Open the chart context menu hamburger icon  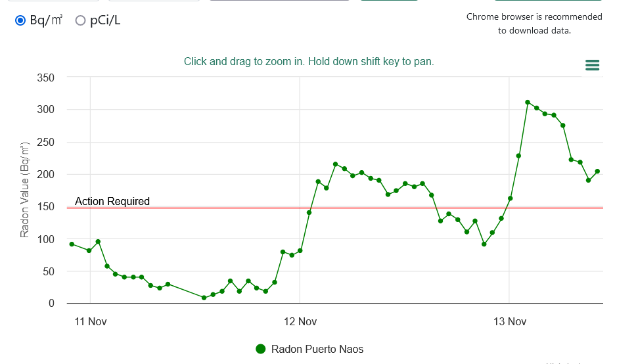[592, 64]
